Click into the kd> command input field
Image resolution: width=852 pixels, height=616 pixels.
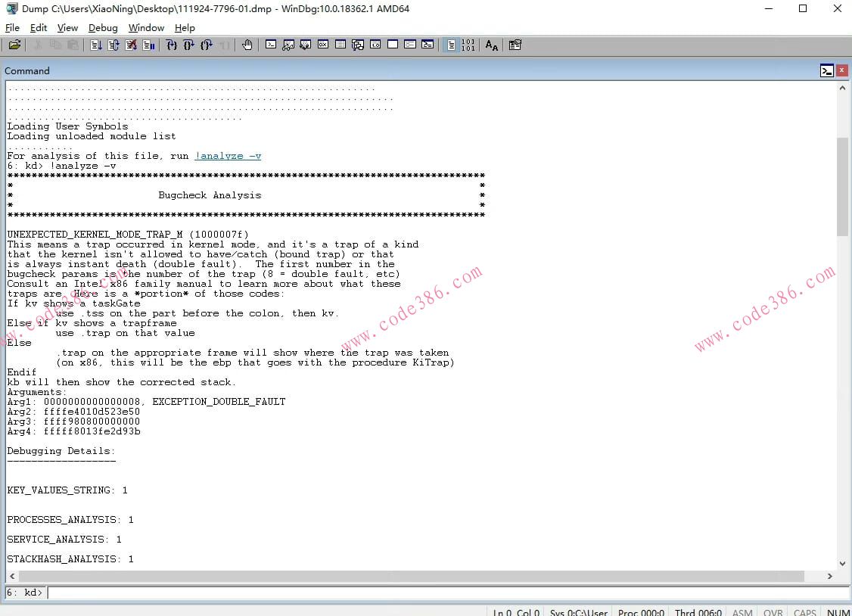click(x=448, y=592)
